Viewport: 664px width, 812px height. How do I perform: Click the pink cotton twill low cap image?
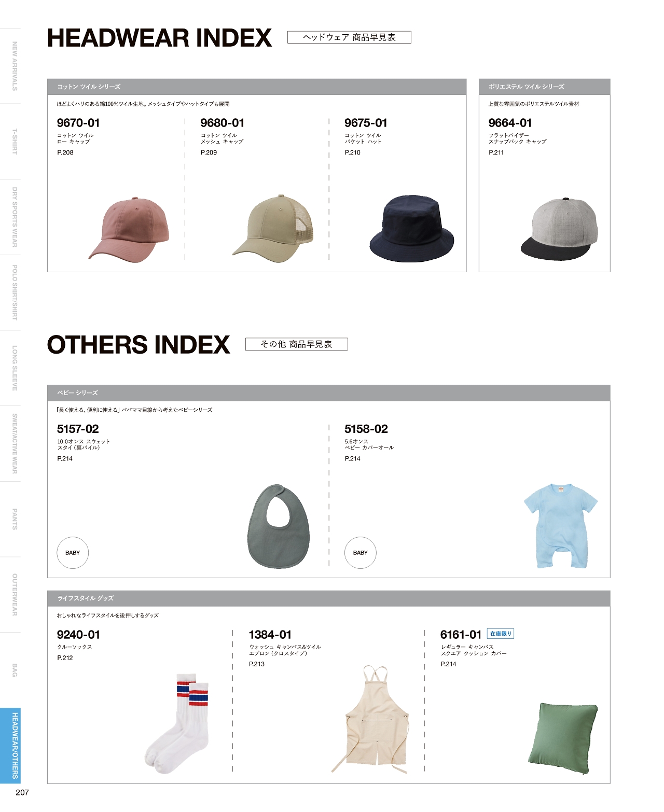(x=129, y=229)
